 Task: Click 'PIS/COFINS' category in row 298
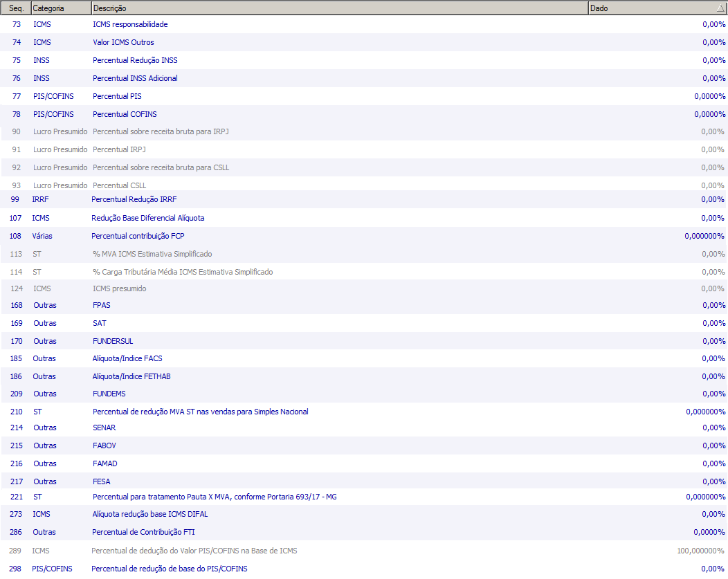(x=52, y=569)
